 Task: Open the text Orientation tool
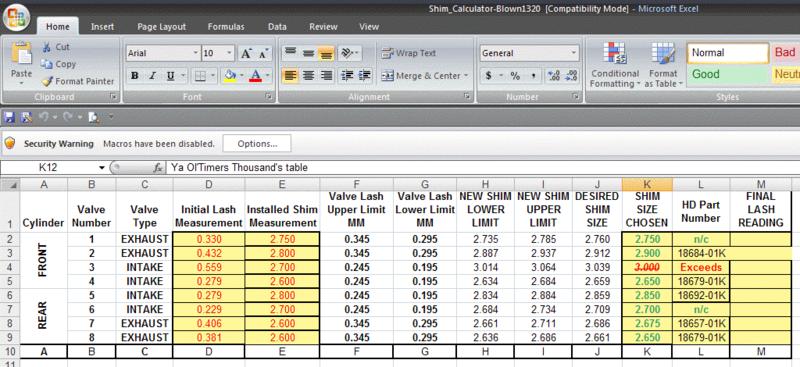[349, 53]
